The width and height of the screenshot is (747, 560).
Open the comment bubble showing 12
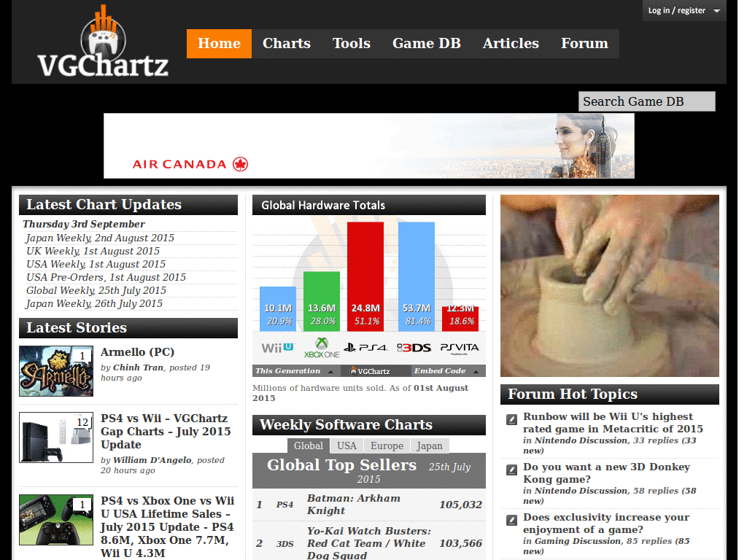pos(82,422)
